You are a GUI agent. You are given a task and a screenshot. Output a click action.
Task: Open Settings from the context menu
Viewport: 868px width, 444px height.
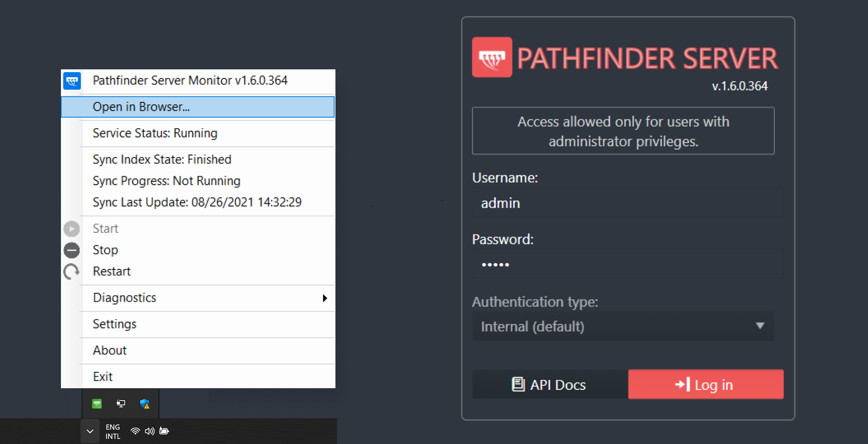(x=115, y=324)
